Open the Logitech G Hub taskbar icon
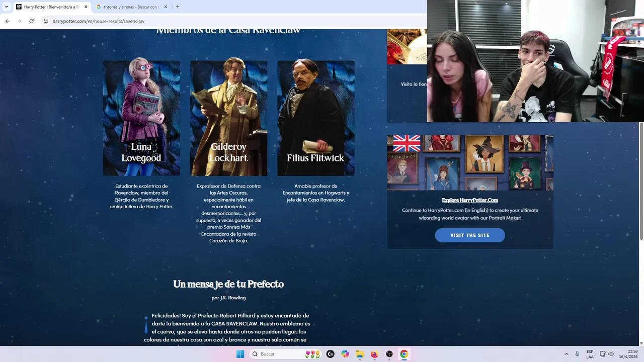 coord(330,354)
